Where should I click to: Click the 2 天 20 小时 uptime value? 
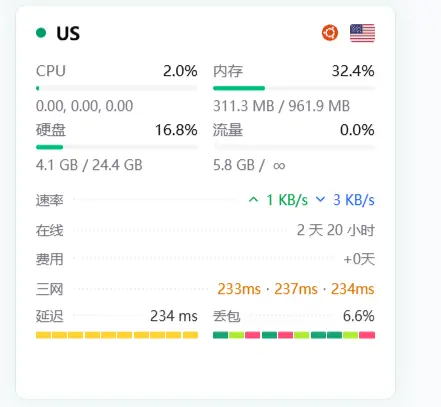point(336,230)
